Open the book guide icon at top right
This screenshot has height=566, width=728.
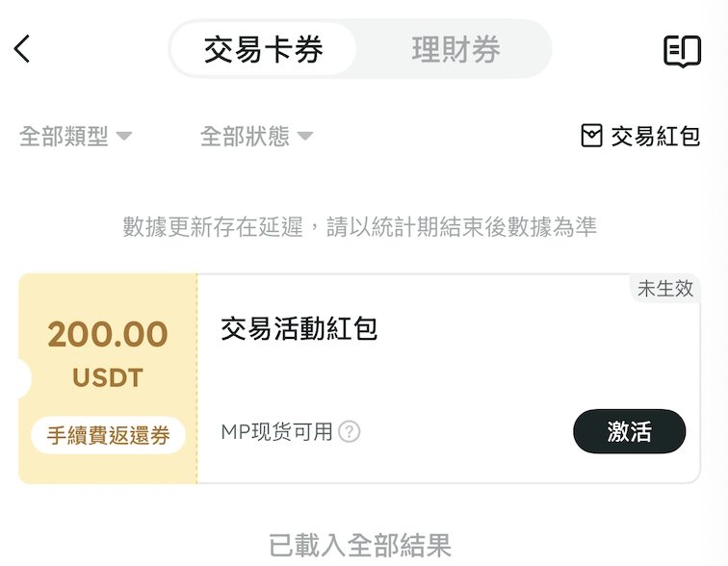[682, 51]
